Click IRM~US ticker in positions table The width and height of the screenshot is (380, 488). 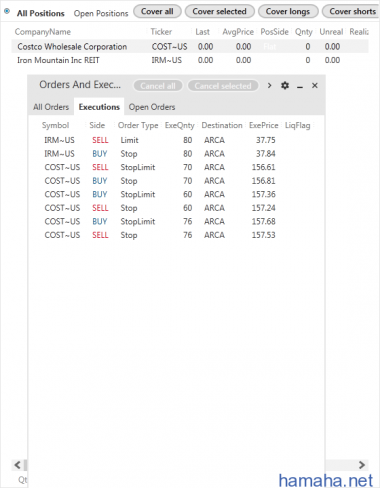[167, 60]
